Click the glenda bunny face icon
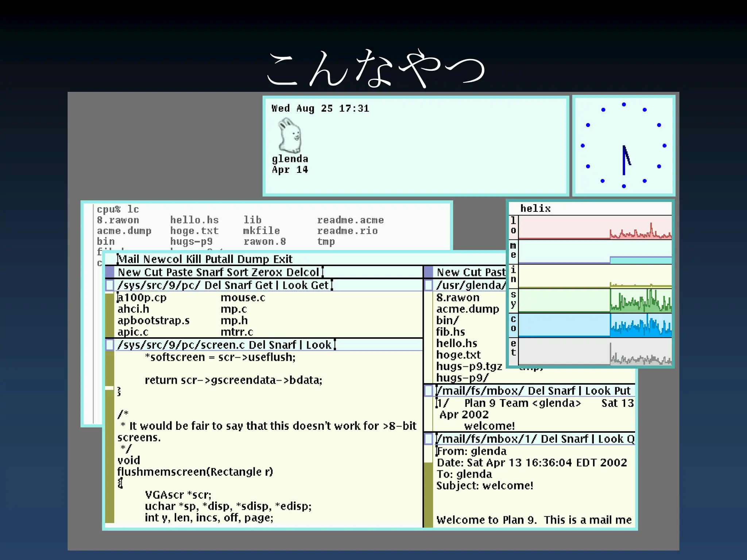This screenshot has height=560, width=747. click(x=290, y=136)
